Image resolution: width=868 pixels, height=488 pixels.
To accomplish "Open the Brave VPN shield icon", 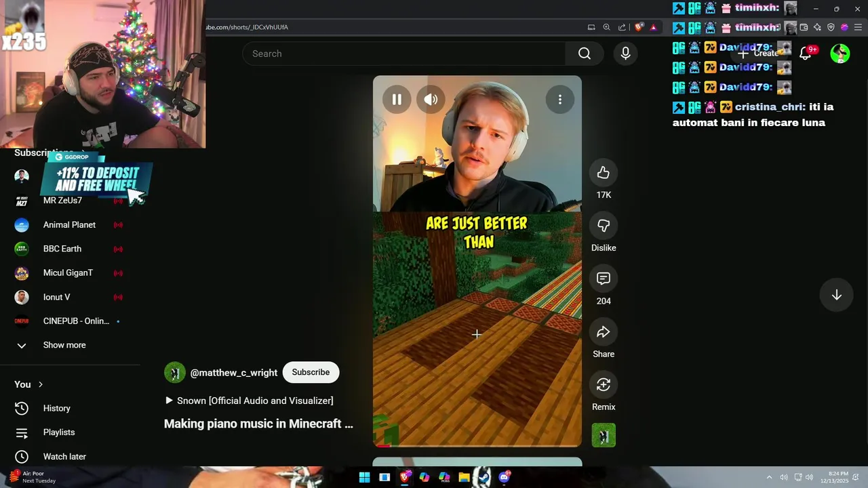I will [831, 27].
